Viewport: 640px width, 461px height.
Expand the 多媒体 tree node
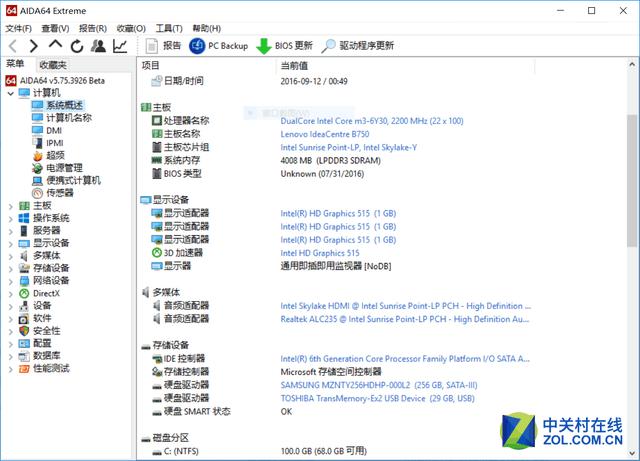point(11,256)
